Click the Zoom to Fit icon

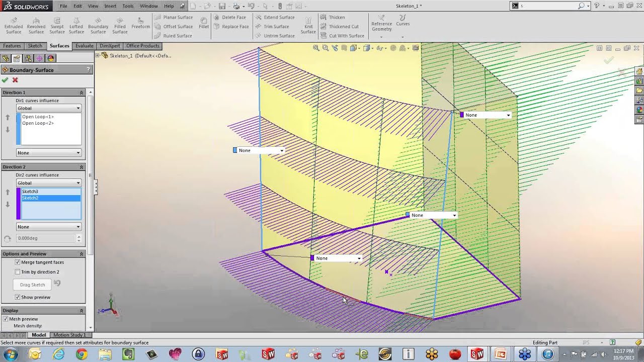click(x=316, y=48)
